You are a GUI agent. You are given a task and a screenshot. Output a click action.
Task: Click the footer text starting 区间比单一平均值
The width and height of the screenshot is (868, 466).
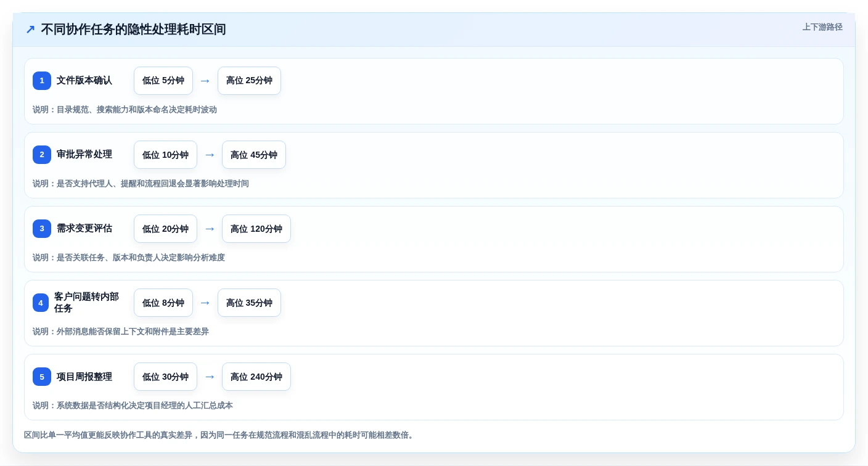pos(220,435)
